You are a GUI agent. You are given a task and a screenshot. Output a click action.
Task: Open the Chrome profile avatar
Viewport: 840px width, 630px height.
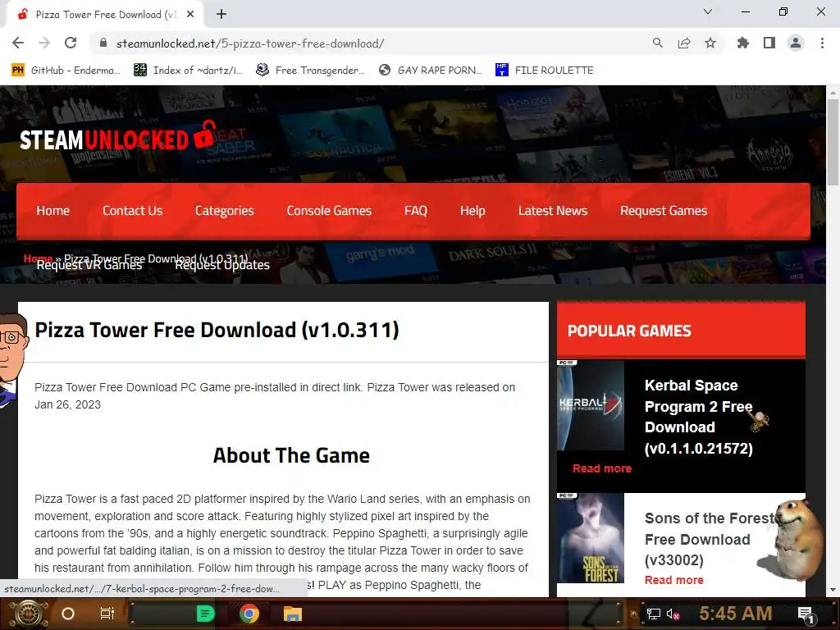pyautogui.click(x=796, y=43)
